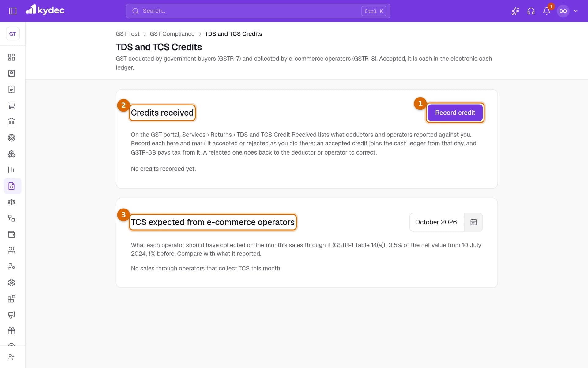This screenshot has height=368, width=588.
Task: Open the bar chart reports icon
Action: pyautogui.click(x=11, y=170)
